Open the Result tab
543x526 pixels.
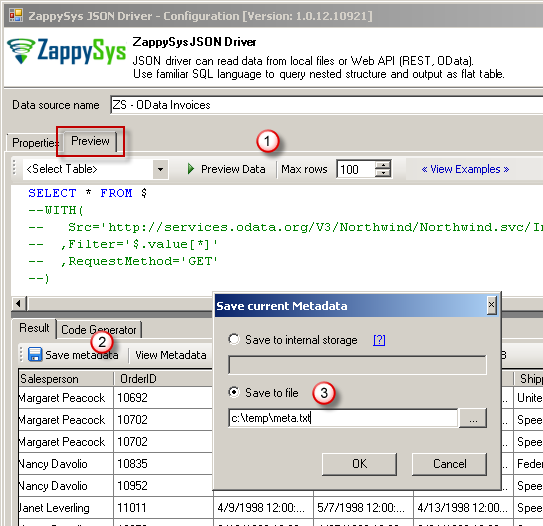pyautogui.click(x=34, y=328)
